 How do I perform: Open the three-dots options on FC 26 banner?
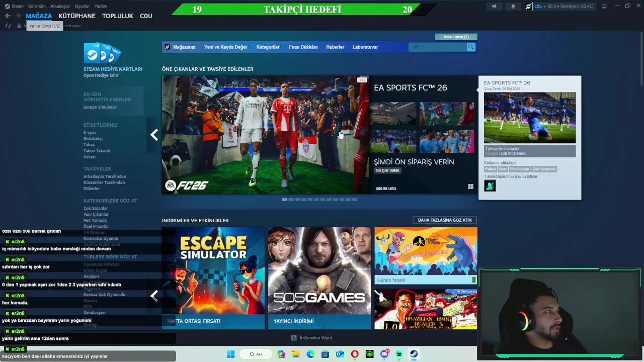pyautogui.click(x=362, y=80)
